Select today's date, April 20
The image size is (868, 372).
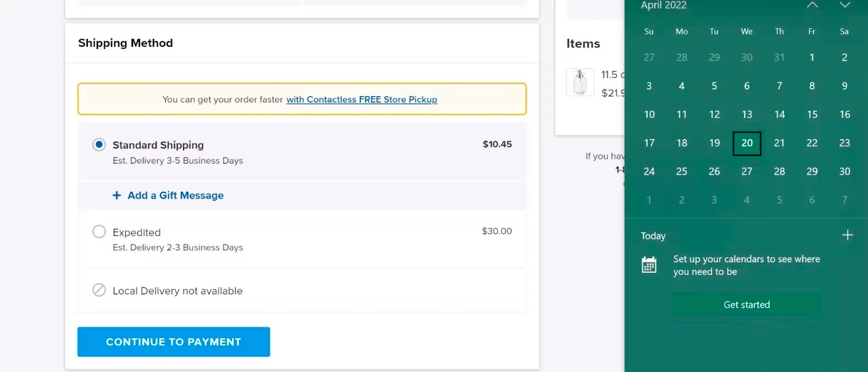[x=747, y=143]
